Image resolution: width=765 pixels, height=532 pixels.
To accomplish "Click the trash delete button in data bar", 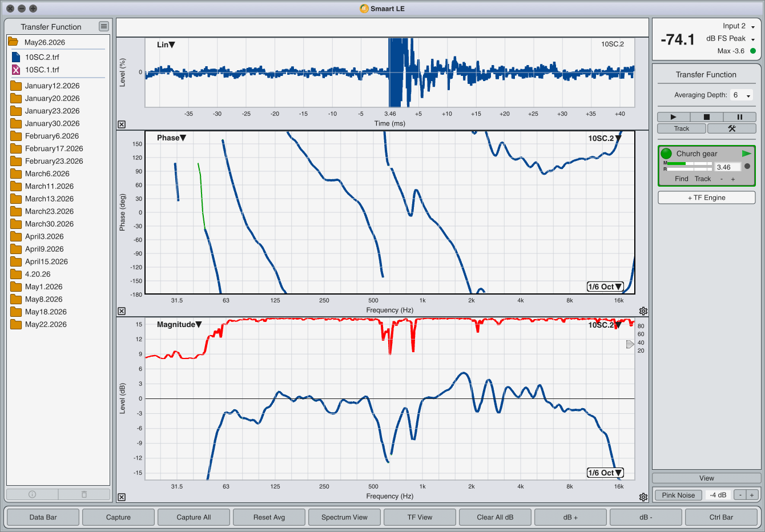I will [84, 494].
